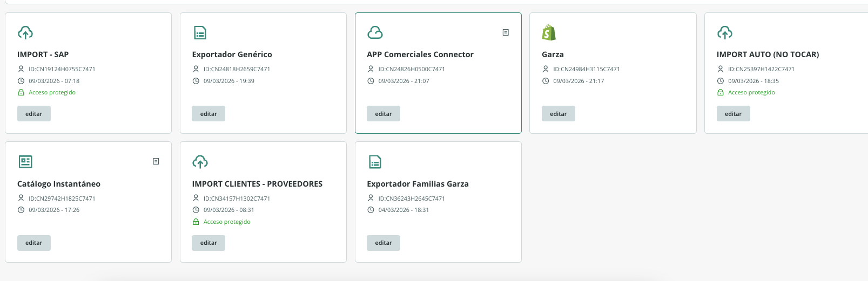868x281 pixels.
Task: Click the clock icon beside 09/03/2026 - 17:26
Action: coord(21,210)
